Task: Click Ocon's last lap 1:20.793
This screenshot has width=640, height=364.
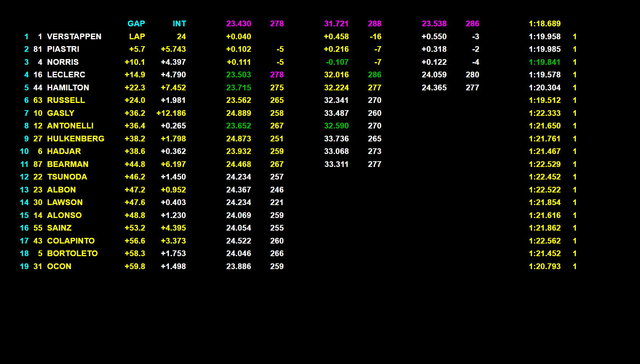Action: click(545, 266)
